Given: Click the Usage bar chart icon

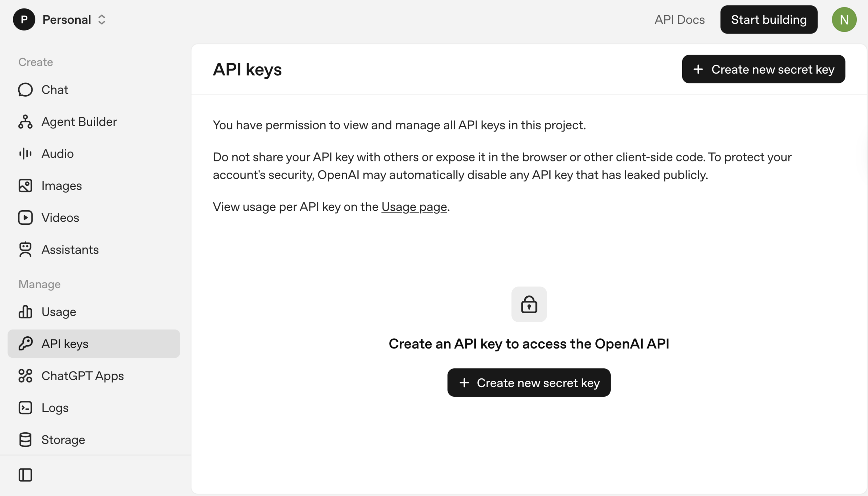Looking at the screenshot, I should tap(25, 312).
